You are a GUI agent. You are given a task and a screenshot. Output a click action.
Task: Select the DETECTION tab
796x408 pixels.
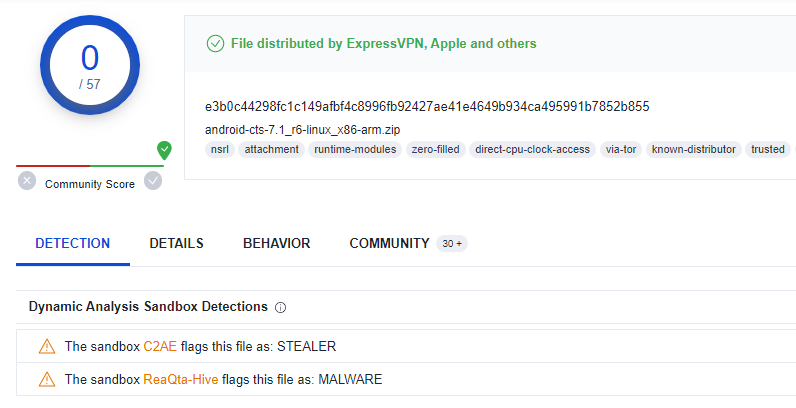73,244
